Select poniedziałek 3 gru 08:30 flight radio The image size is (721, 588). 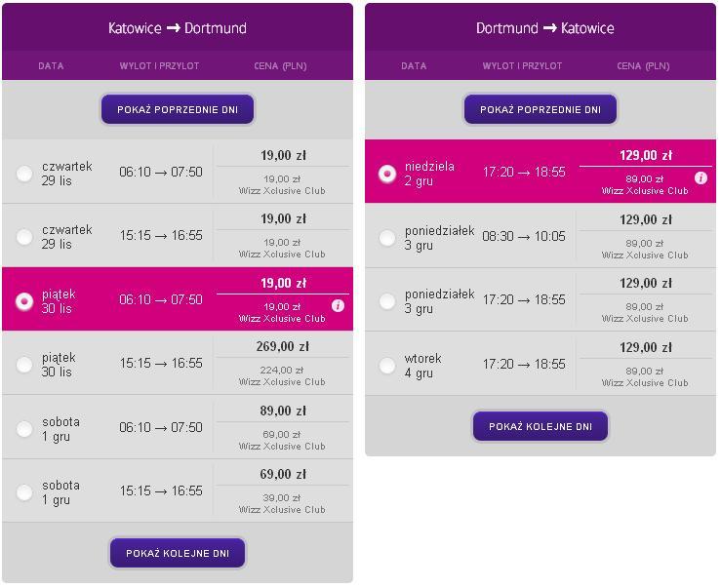(387, 238)
